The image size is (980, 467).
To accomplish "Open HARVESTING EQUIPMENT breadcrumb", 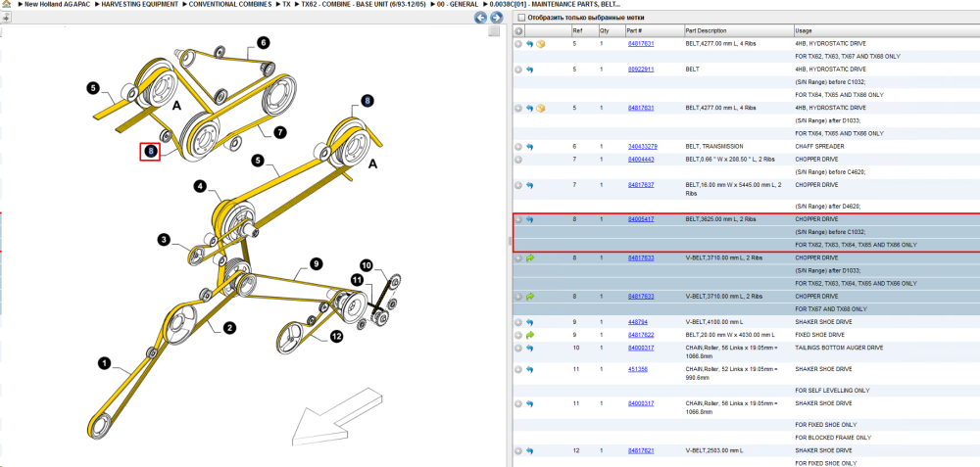I will pyautogui.click(x=139, y=4).
